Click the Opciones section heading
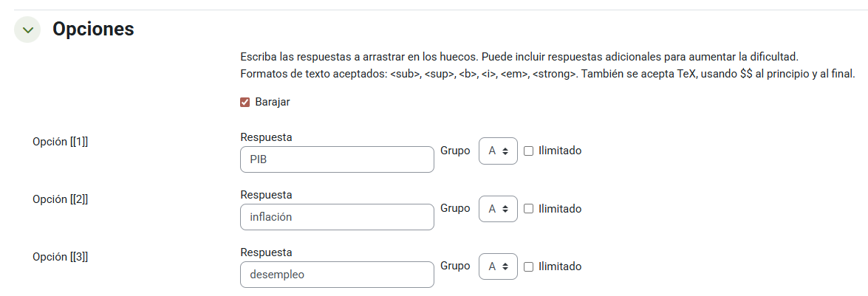Image resolution: width=868 pixels, height=296 pixels. [93, 30]
